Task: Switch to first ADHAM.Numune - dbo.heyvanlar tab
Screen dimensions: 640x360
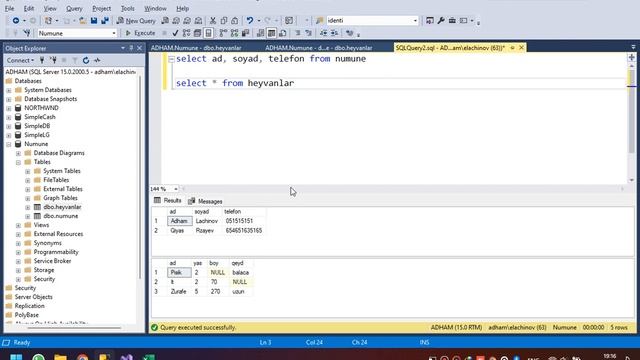Action: [196, 48]
